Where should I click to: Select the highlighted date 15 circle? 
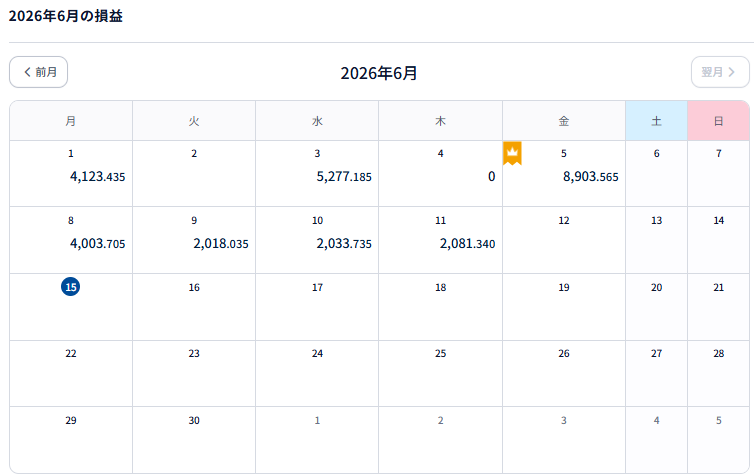[x=71, y=287]
